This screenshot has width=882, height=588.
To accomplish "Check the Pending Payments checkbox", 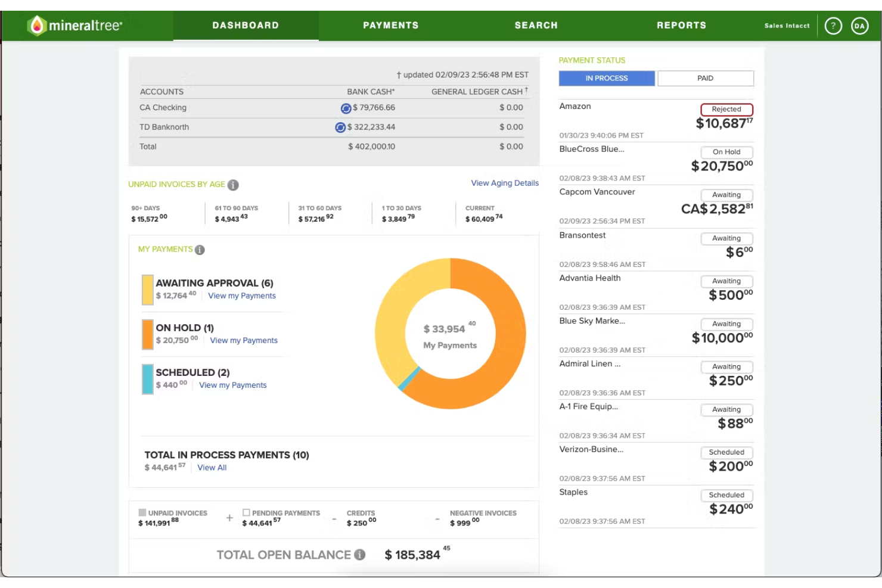I will pos(246,512).
